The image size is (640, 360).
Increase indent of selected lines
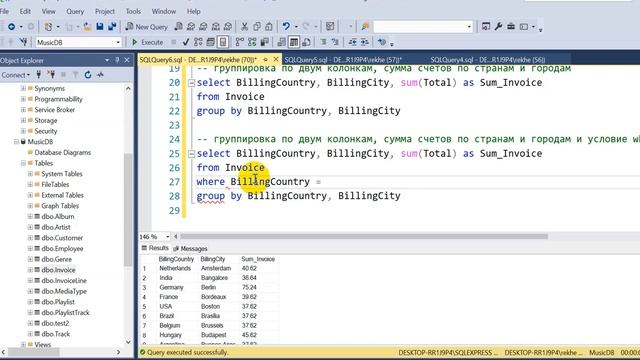(x=364, y=42)
